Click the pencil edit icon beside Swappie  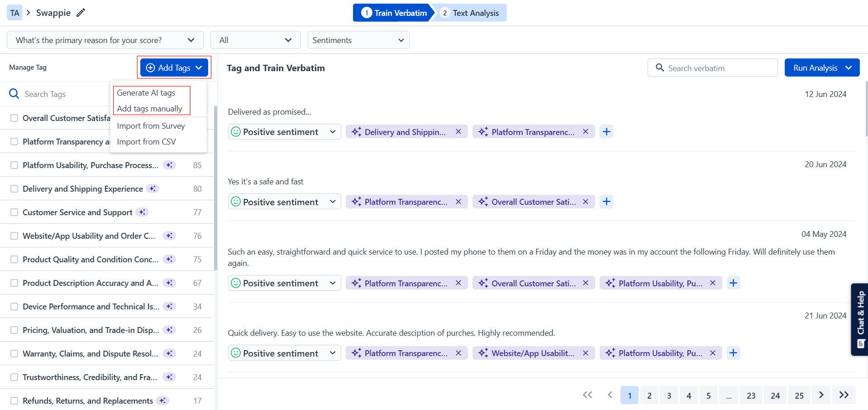click(81, 13)
